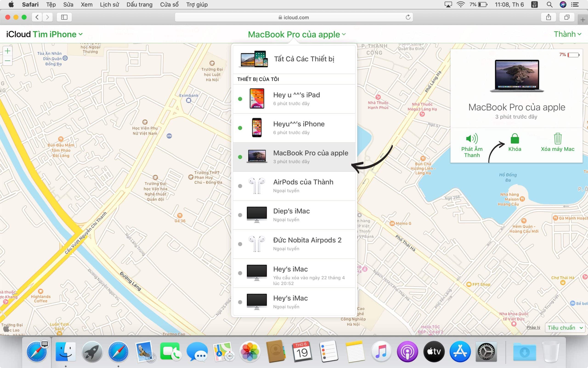The height and width of the screenshot is (368, 588).
Task: Open the Xem menu
Action: click(x=87, y=4)
